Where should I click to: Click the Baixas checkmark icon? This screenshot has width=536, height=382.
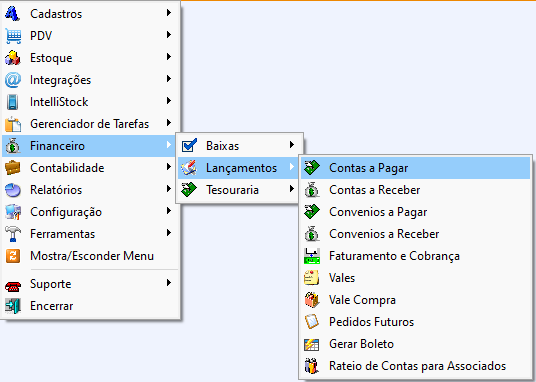(189, 146)
